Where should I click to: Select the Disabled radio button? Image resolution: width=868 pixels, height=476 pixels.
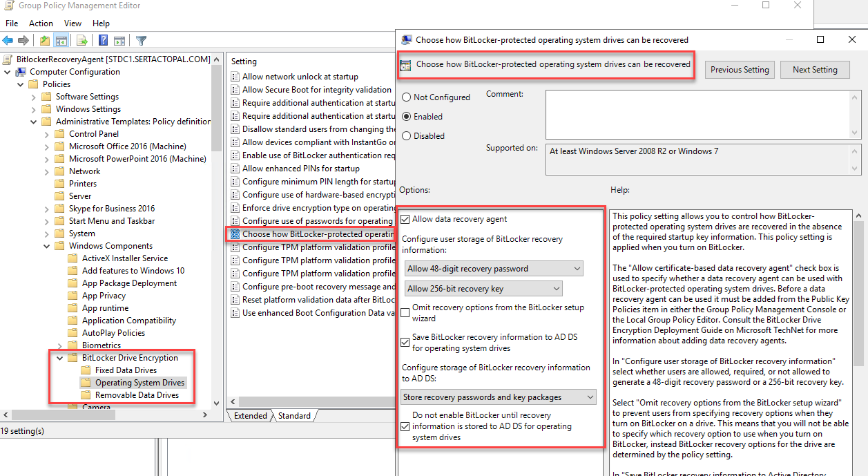(406, 136)
